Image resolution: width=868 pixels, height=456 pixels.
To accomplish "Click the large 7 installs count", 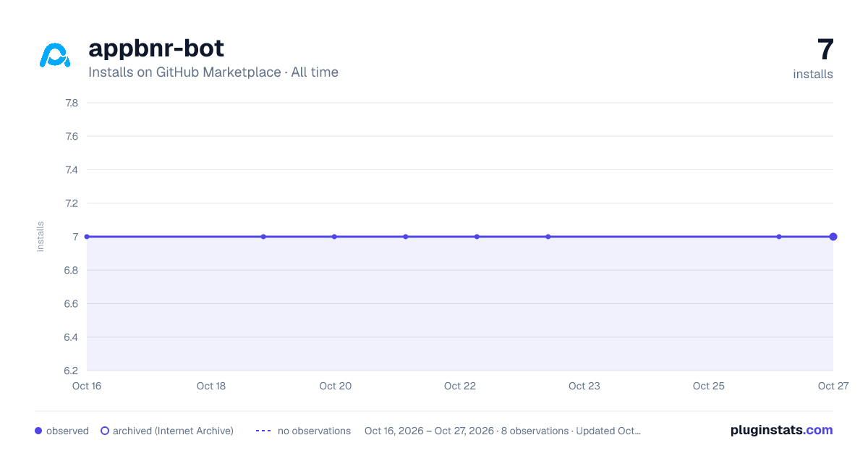I will click(x=825, y=50).
